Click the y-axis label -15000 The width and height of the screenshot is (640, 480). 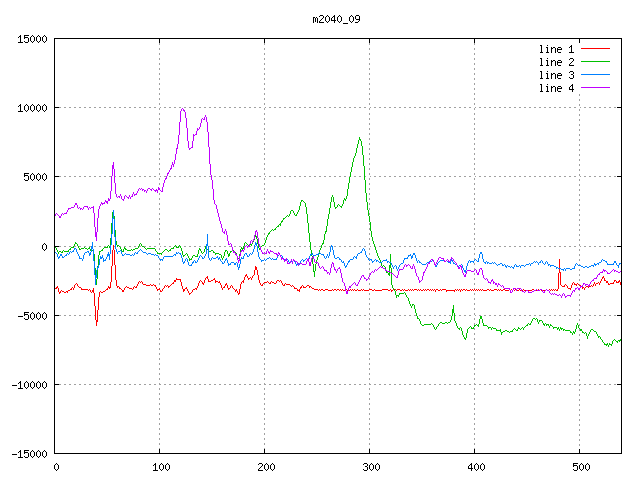29,454
